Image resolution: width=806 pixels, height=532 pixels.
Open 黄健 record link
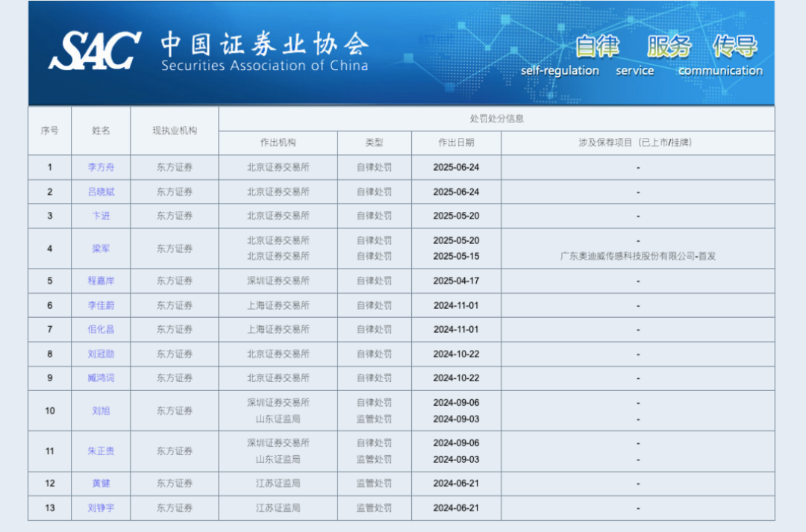click(x=101, y=484)
